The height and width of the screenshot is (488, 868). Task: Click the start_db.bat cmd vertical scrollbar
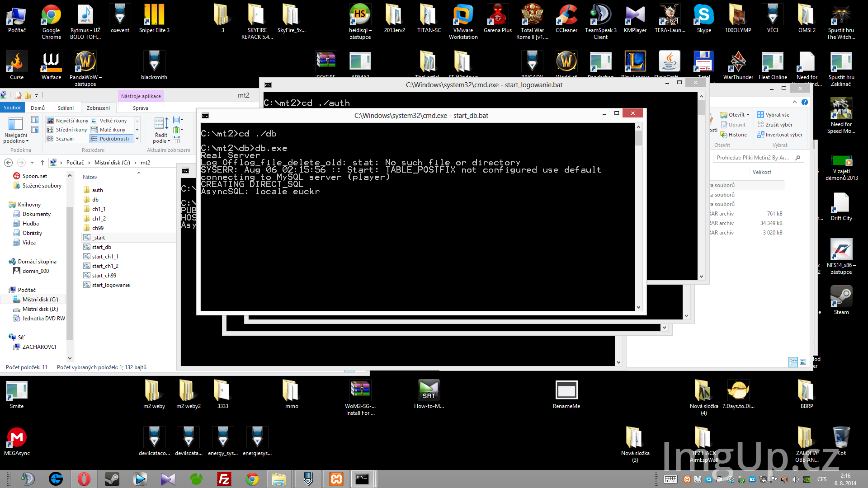point(638,217)
